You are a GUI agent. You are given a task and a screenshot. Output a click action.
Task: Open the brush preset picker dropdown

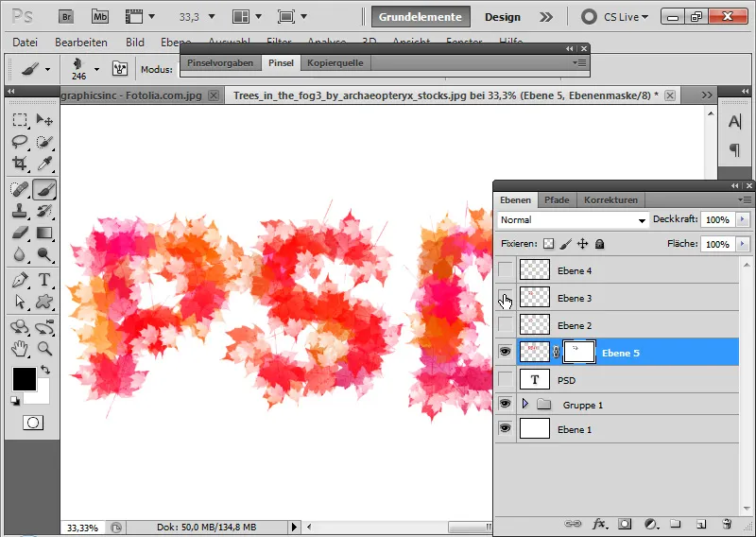(97, 69)
